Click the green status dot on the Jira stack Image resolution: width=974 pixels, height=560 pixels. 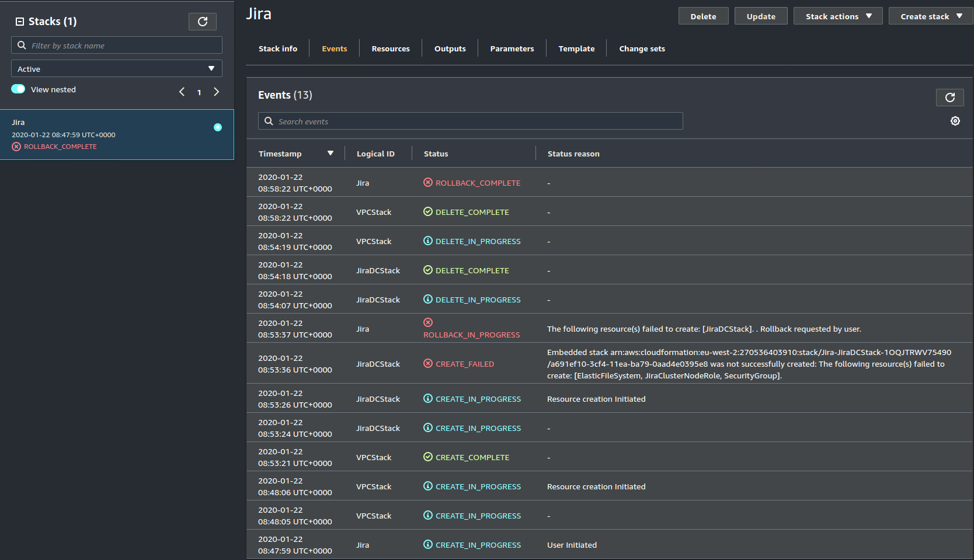[x=217, y=127]
